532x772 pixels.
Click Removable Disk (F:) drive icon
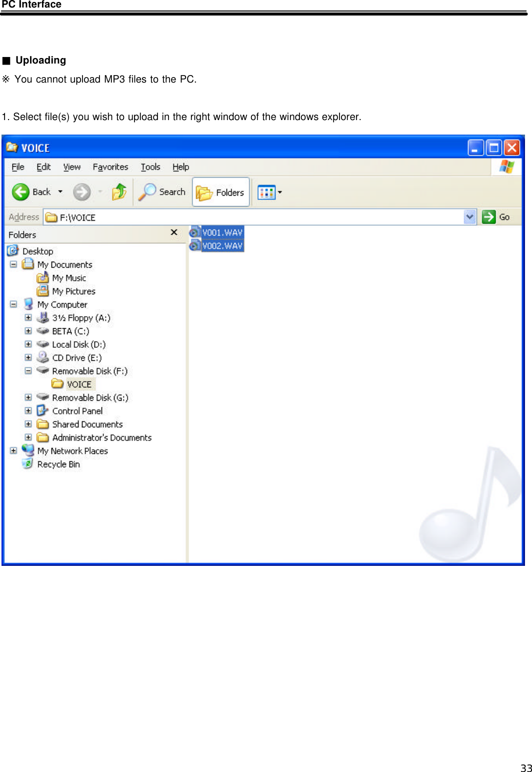coord(43,371)
